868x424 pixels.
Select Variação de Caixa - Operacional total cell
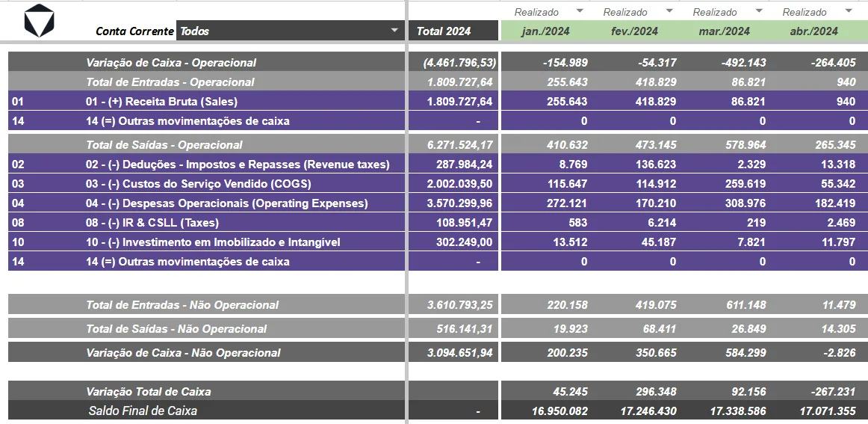pos(453,63)
